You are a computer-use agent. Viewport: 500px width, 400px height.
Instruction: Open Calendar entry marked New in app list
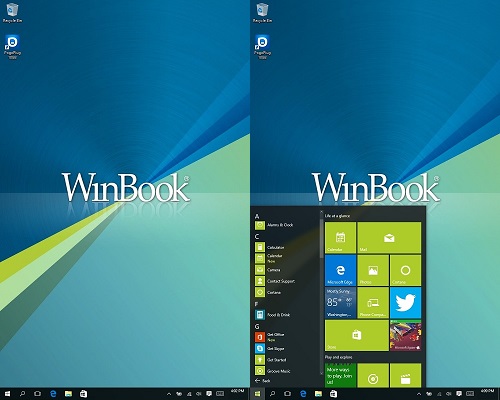point(269,258)
